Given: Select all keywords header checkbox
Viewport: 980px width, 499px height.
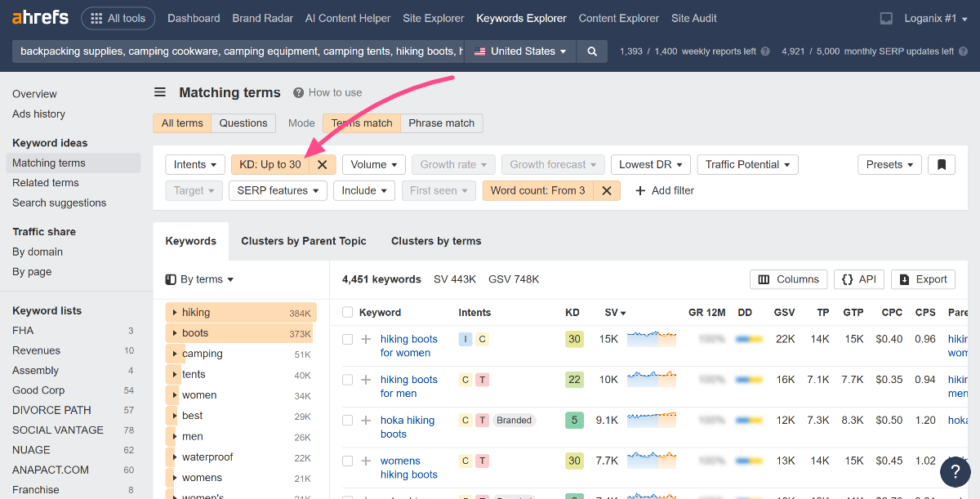Looking at the screenshot, I should click(x=348, y=312).
